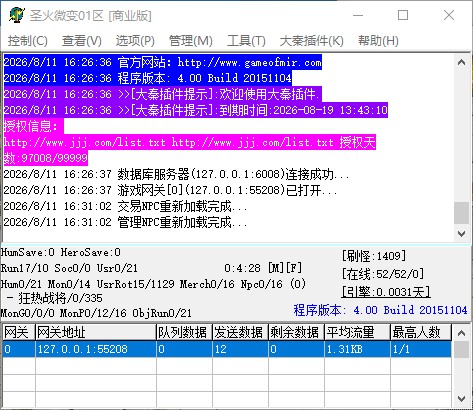Close the 圣火微变01区 window
The width and height of the screenshot is (473, 410).
tap(449, 15)
